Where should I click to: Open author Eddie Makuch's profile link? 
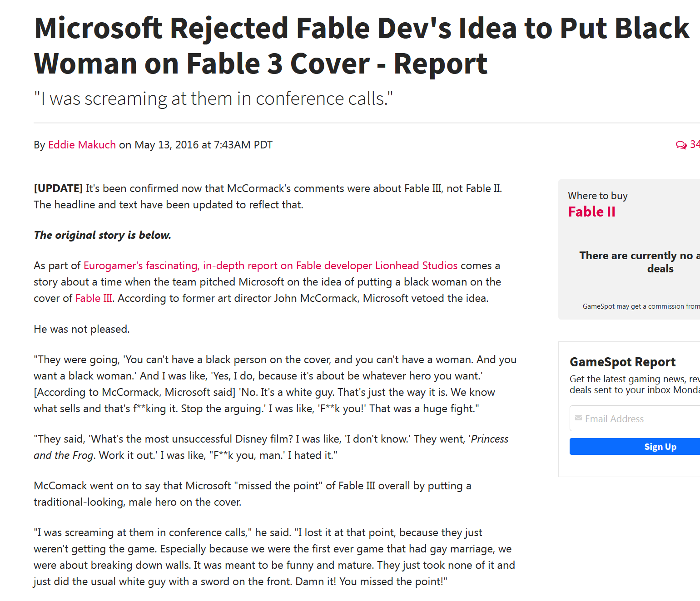(82, 145)
